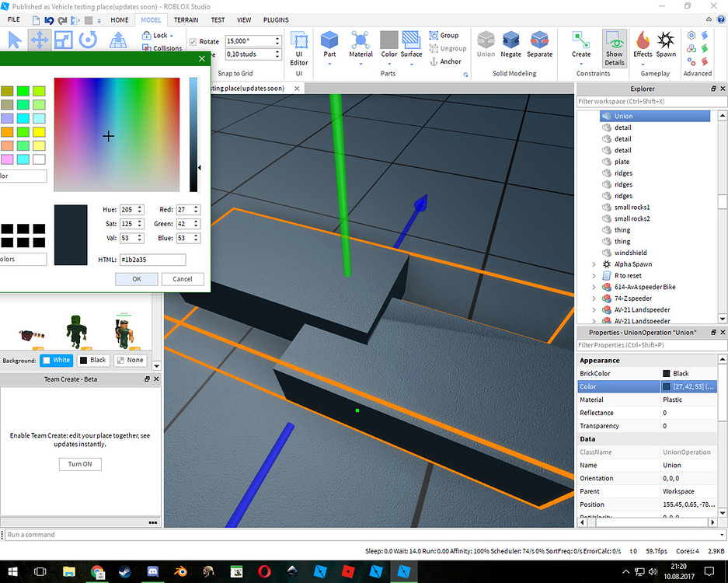The width and height of the screenshot is (728, 583).
Task: Click the Undo icon in title toolbar
Action: tap(49, 20)
